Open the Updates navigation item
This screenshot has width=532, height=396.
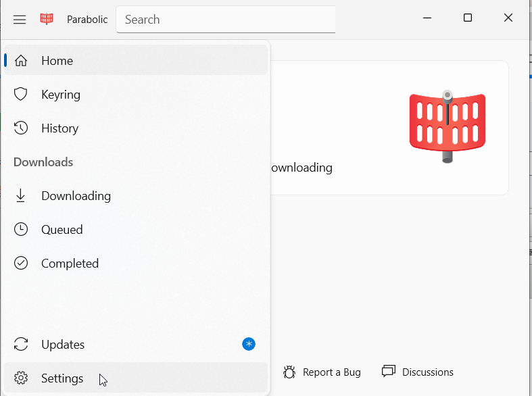63,345
